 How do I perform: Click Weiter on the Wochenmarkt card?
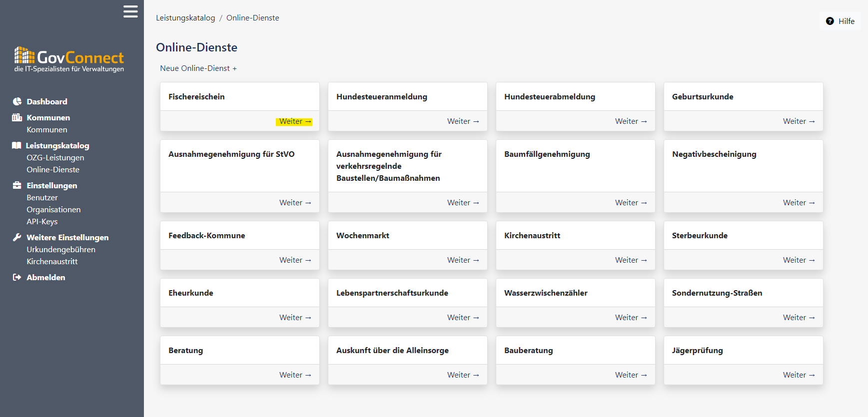pyautogui.click(x=463, y=260)
